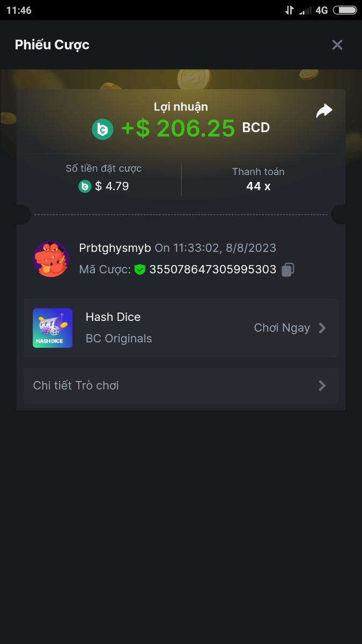Tap the Hash Dice game thumbnail
The height and width of the screenshot is (644, 362).
pyautogui.click(x=53, y=328)
